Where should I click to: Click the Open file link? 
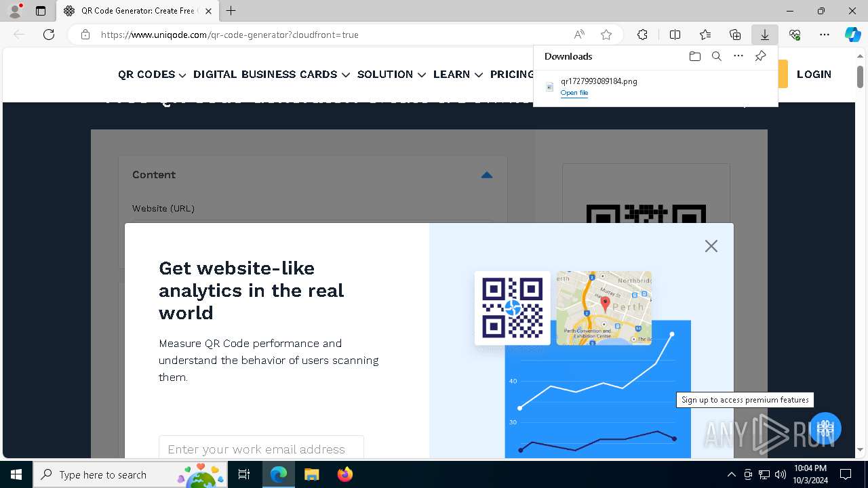click(574, 93)
